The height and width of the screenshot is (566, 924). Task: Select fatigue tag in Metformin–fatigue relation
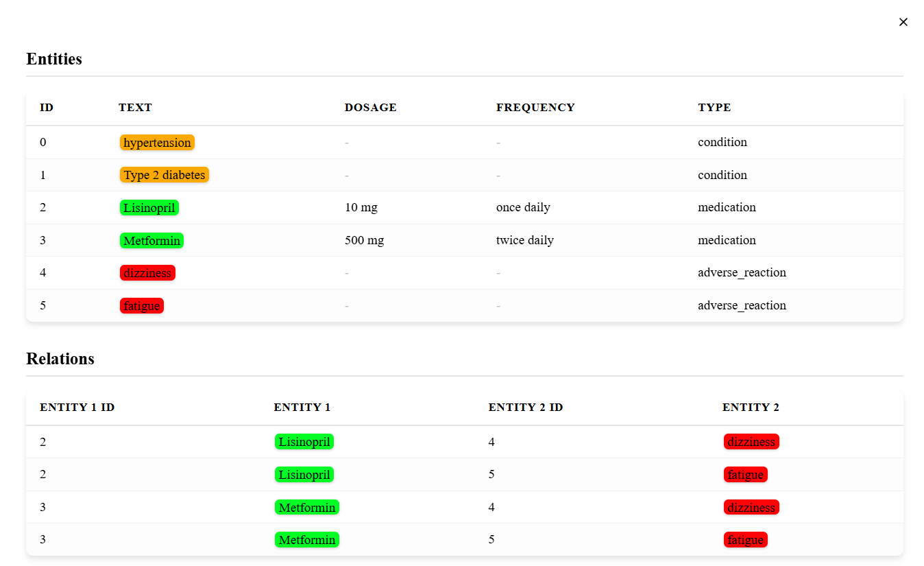click(x=746, y=540)
